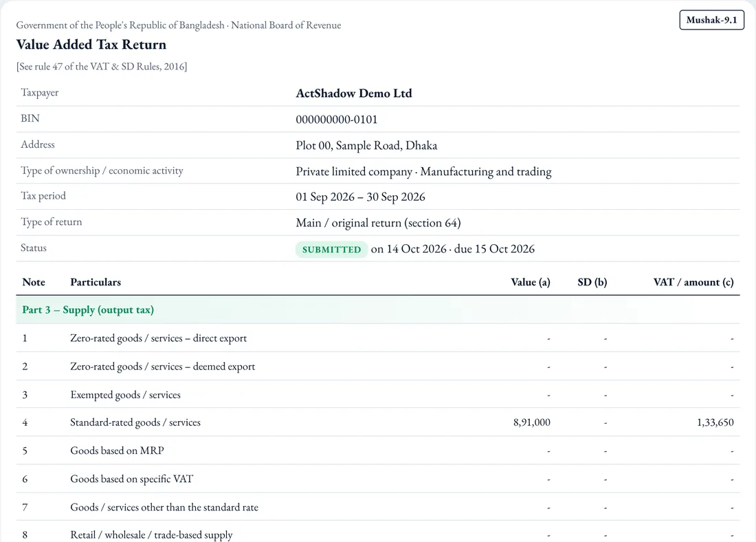Click the Address field label
The image size is (756, 542).
38,144
